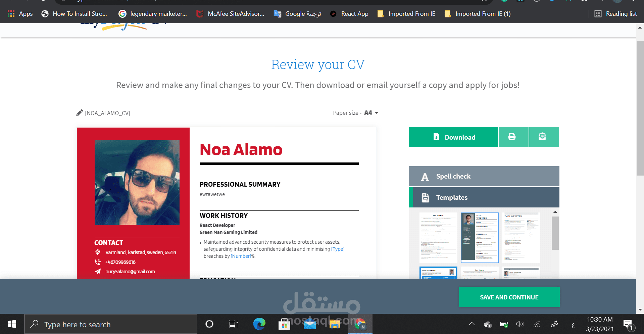644x334 pixels.
Task: Click the location pin icon under Contact
Action: (x=98, y=252)
